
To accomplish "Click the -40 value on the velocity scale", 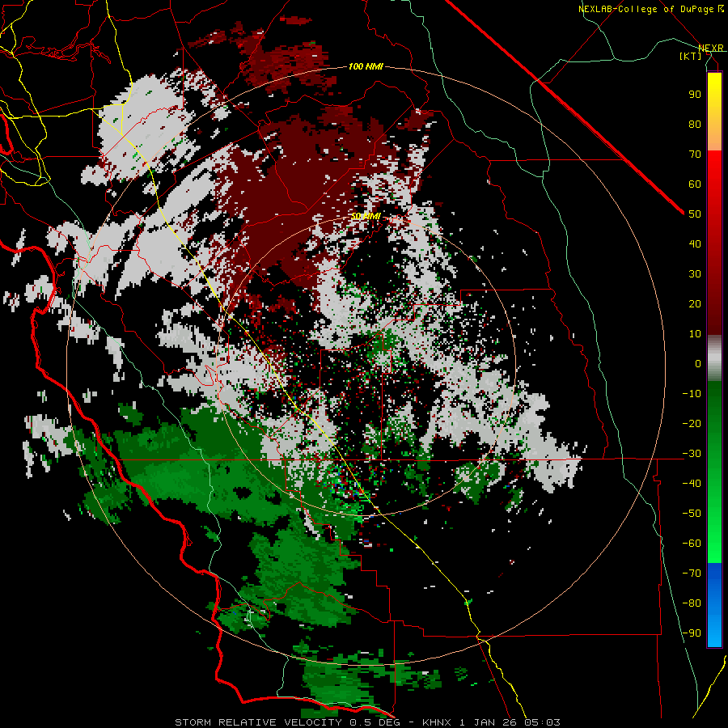I will pos(692,484).
